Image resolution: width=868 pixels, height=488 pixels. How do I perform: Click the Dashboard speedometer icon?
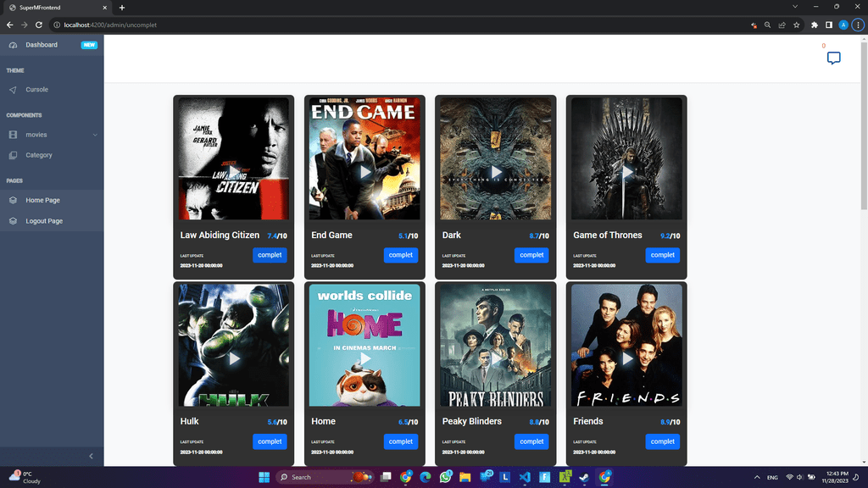pyautogui.click(x=13, y=45)
